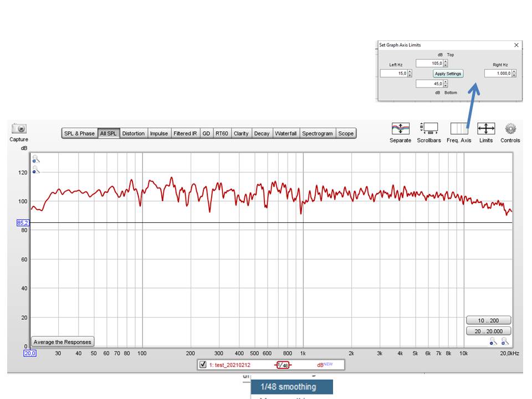
Task: Click the Average the Responses button
Action: (63, 342)
